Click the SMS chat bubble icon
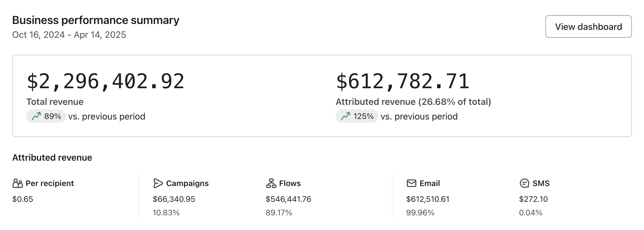 pyautogui.click(x=524, y=183)
